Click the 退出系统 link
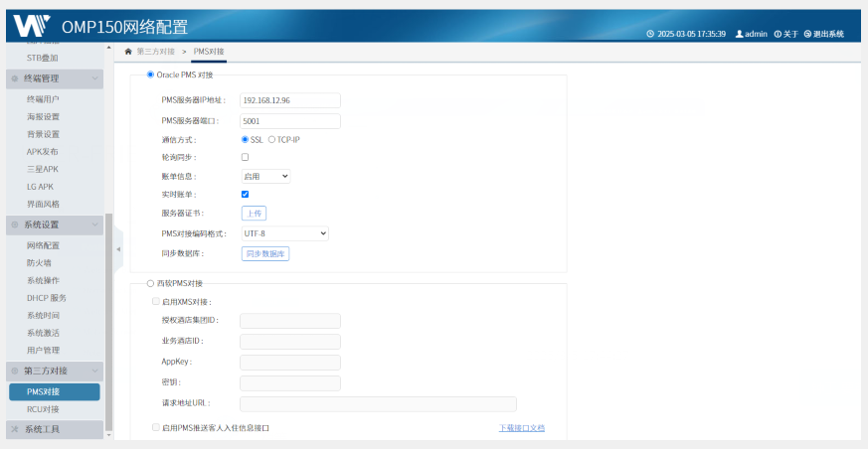 pos(828,34)
